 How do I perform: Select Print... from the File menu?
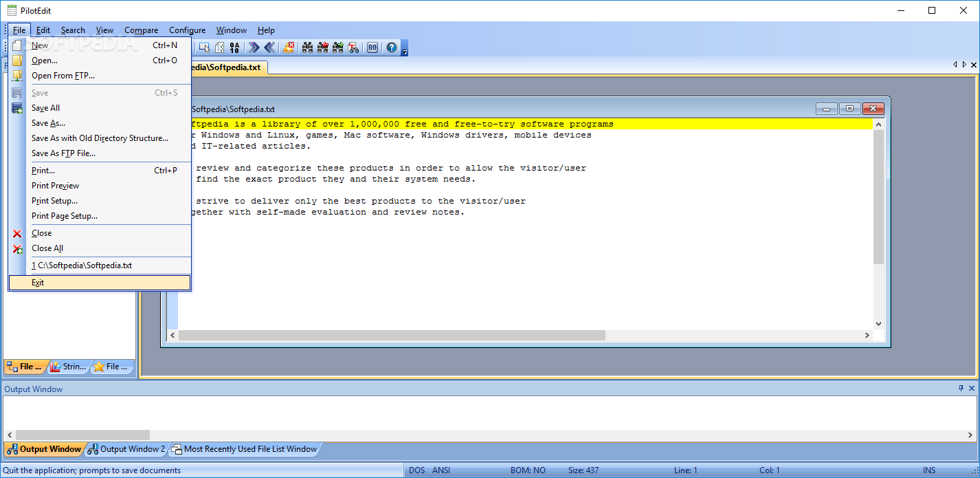tap(100, 171)
